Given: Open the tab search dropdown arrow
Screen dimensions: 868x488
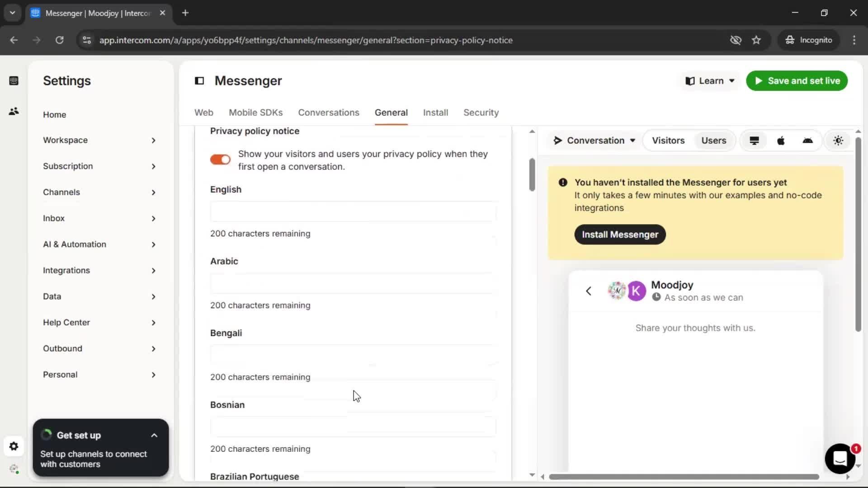Looking at the screenshot, I should tap(12, 13).
